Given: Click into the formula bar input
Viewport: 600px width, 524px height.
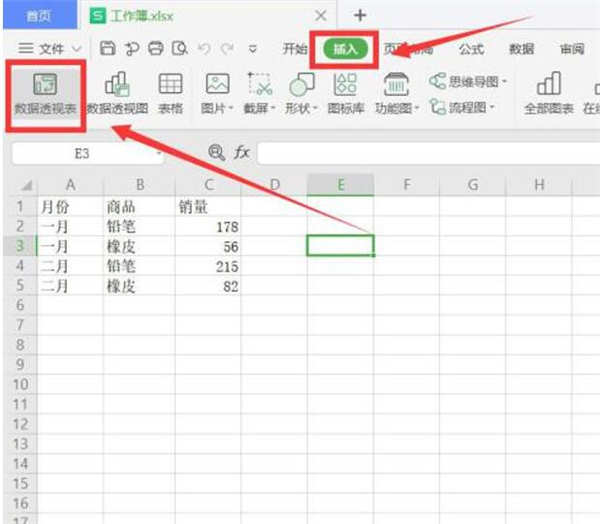Looking at the screenshot, I should coord(428,153).
